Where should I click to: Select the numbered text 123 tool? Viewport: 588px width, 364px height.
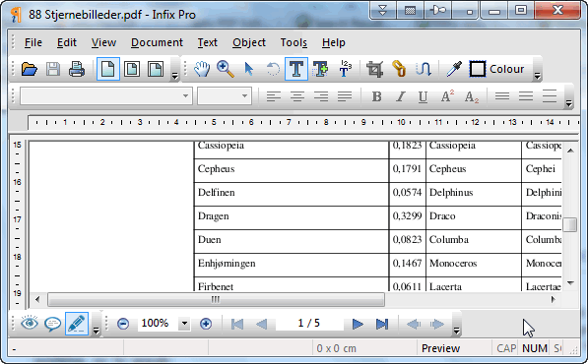tap(345, 69)
